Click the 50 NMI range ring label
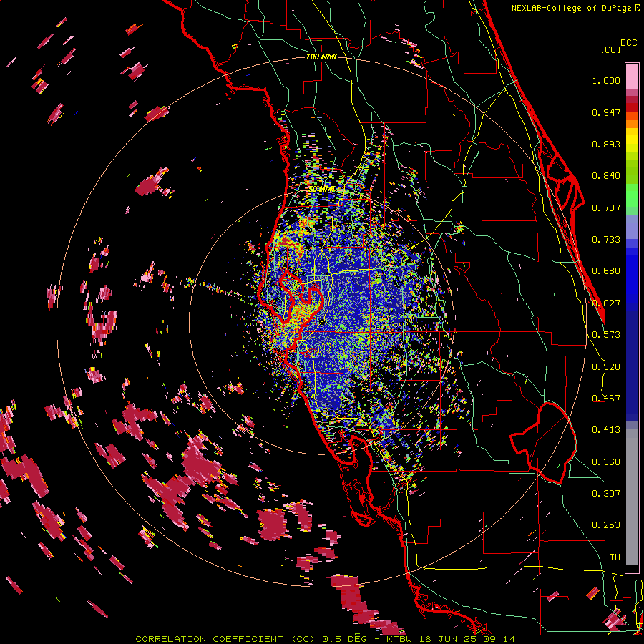644x644 pixels. pyautogui.click(x=321, y=190)
